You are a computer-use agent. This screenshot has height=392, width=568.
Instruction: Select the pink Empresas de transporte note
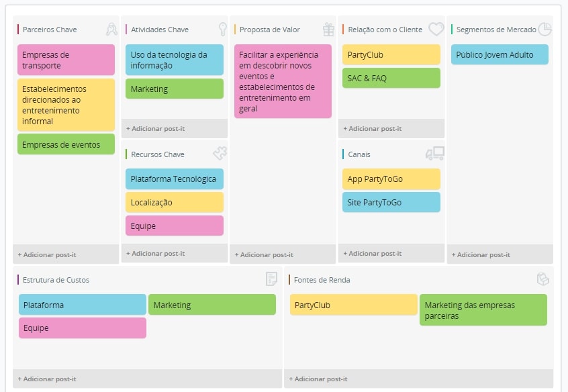click(66, 60)
